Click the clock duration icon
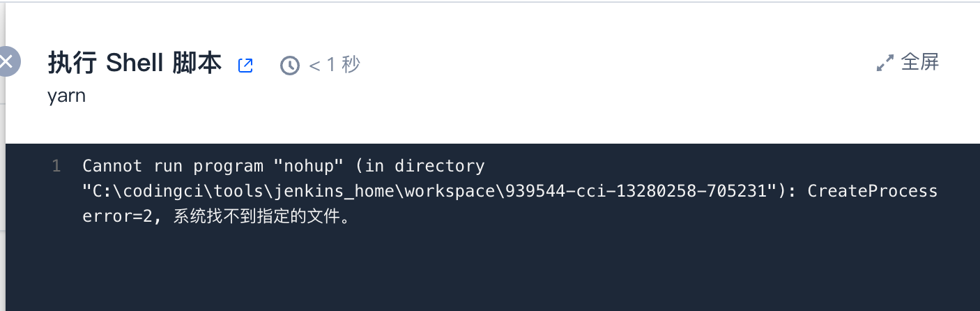Screen dimensions: 980x311 point(290,66)
